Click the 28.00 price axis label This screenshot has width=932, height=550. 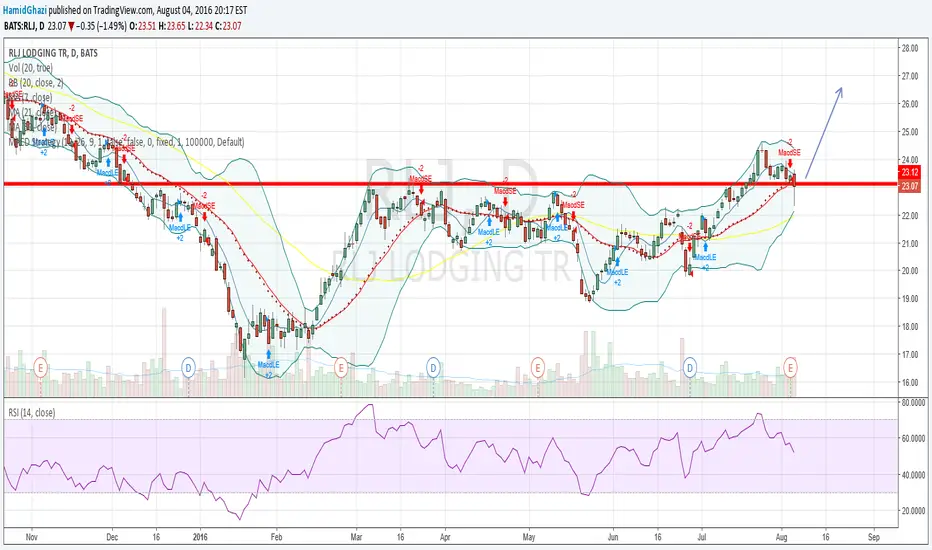tap(910, 48)
